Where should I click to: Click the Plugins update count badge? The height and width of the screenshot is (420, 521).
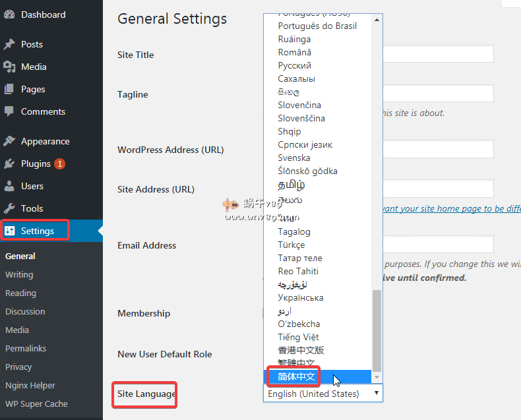pyautogui.click(x=59, y=164)
